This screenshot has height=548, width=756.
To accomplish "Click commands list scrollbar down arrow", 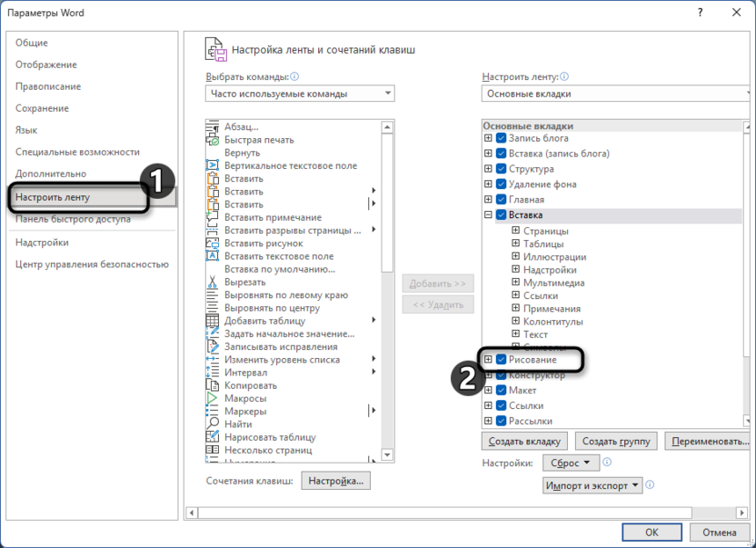I will tap(388, 455).
